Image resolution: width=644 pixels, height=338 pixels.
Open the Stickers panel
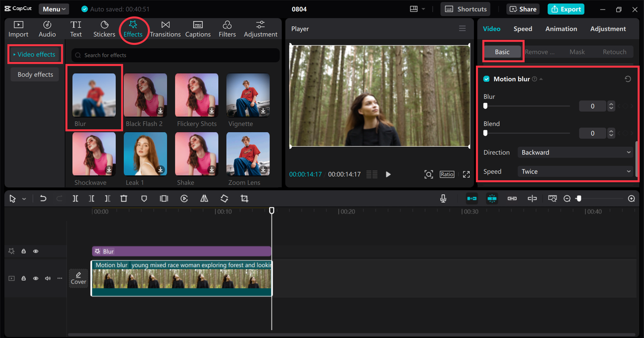(104, 29)
